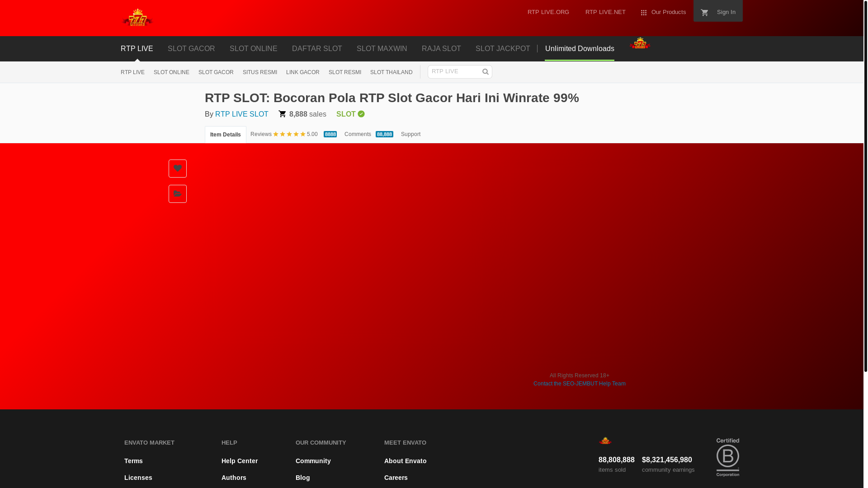This screenshot has height=488, width=868.
Task: Open the shopping cart icon
Action: tap(704, 13)
